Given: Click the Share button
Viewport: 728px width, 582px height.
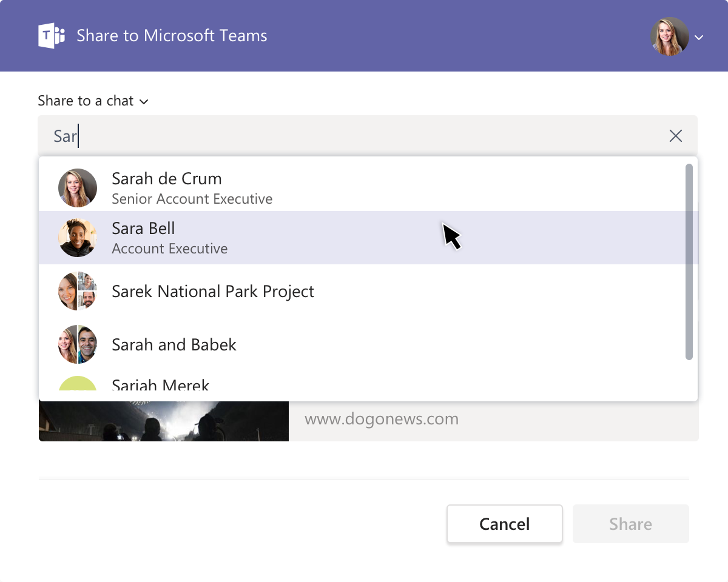Looking at the screenshot, I should click(x=631, y=524).
